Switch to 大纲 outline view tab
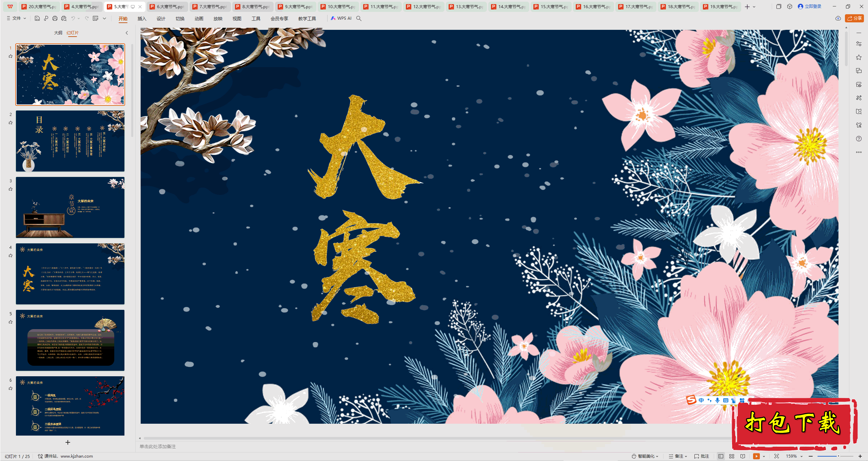Screen dimensions: 868x461 point(58,33)
